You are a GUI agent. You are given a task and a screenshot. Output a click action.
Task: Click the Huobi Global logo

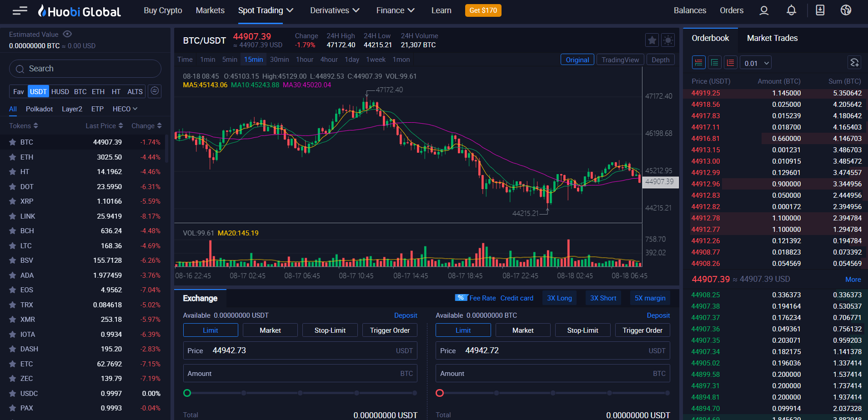(x=80, y=11)
